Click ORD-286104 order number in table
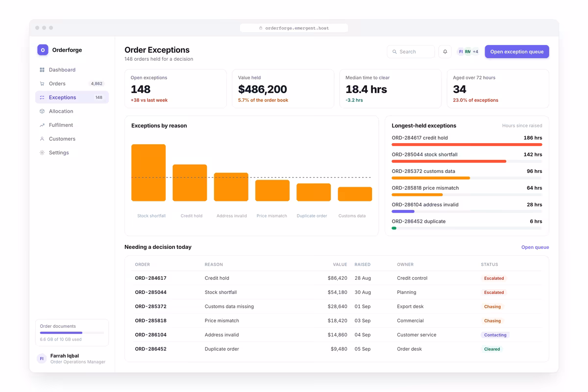Viewport: 588px width, 392px height. (x=151, y=335)
